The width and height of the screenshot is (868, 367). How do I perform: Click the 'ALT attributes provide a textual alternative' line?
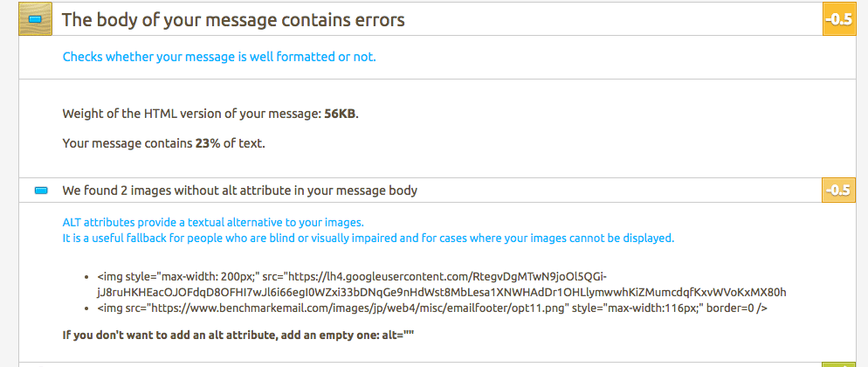[212, 222]
